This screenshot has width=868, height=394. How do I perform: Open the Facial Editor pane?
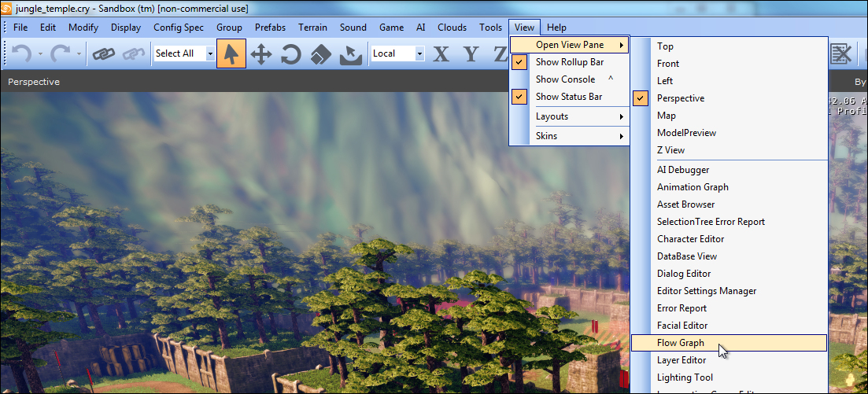click(729, 325)
